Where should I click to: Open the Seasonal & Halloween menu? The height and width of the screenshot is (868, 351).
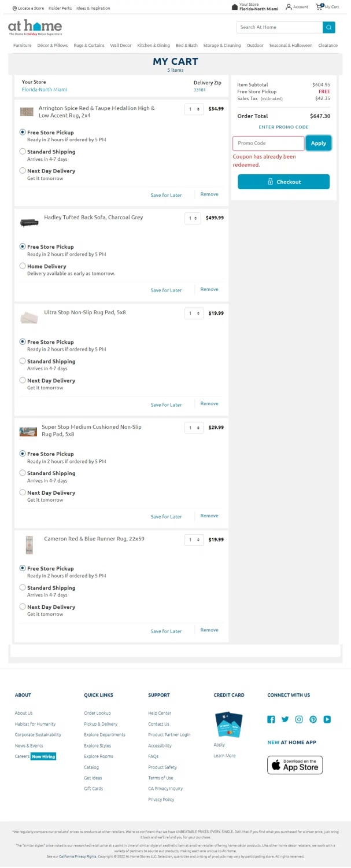(x=291, y=45)
